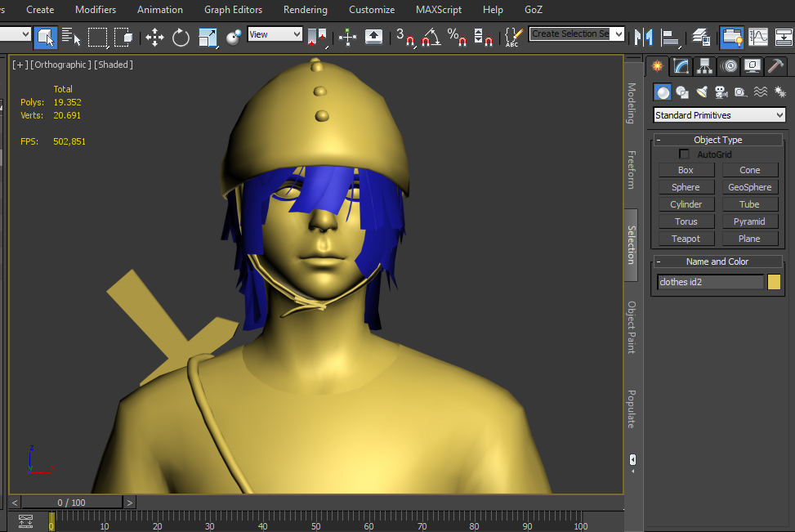Click the 0 / 100 time slider
The image size is (795, 532).
pos(71,502)
